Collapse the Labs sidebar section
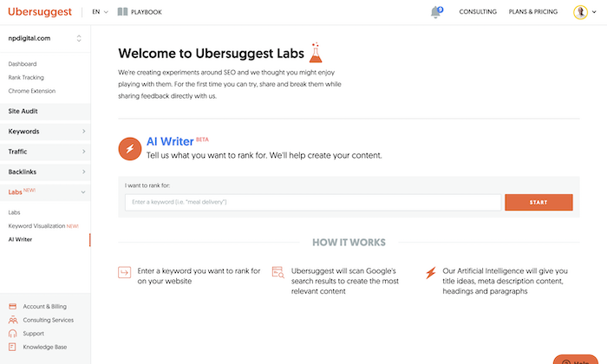Screen dimensions: 607x364 click(x=45, y=192)
